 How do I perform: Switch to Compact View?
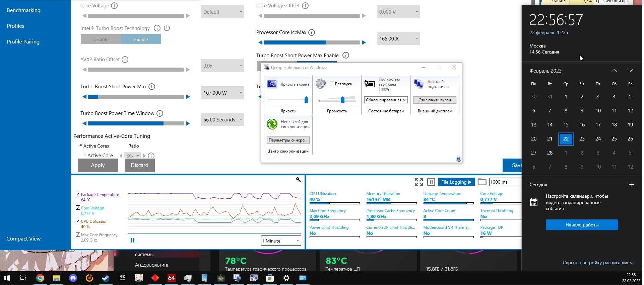tap(23, 239)
